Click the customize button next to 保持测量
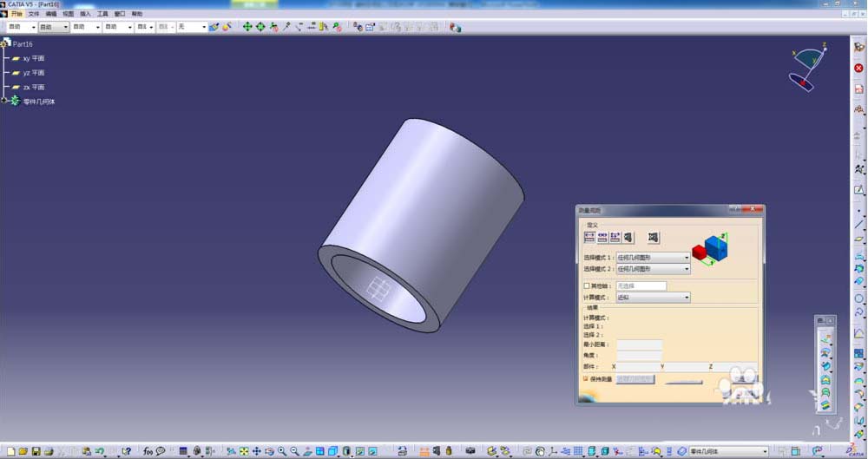 coord(635,379)
